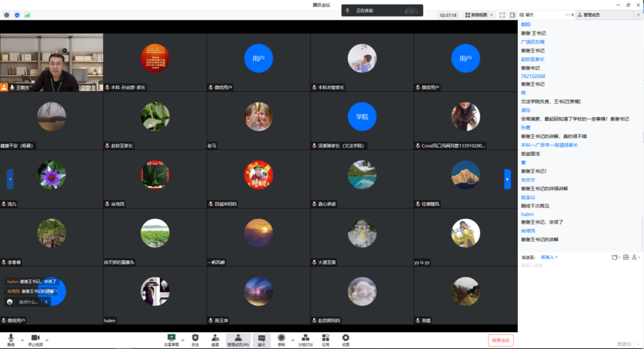Toggle the 聊天 chat panel in bottom toolbar
Screen dimensions: 644x349
[x=261, y=339]
